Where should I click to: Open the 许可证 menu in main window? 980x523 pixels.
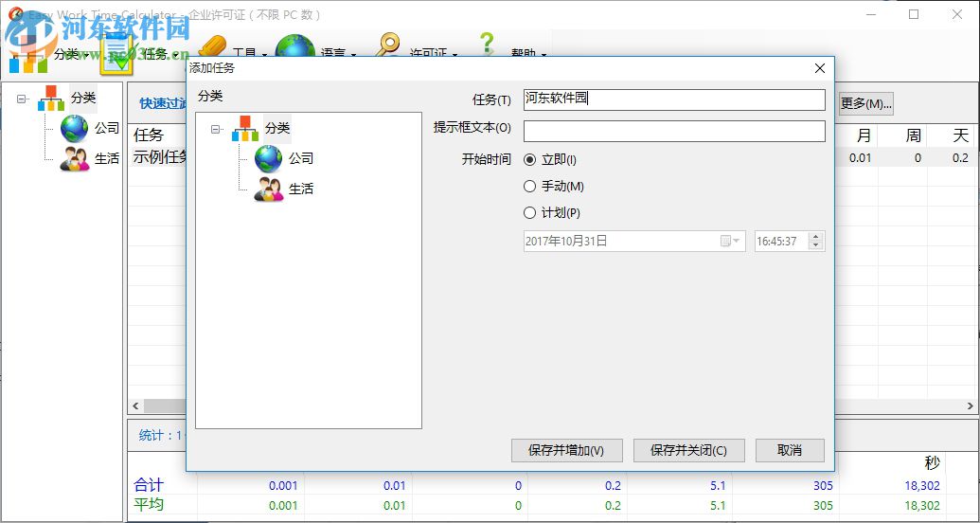(x=433, y=54)
